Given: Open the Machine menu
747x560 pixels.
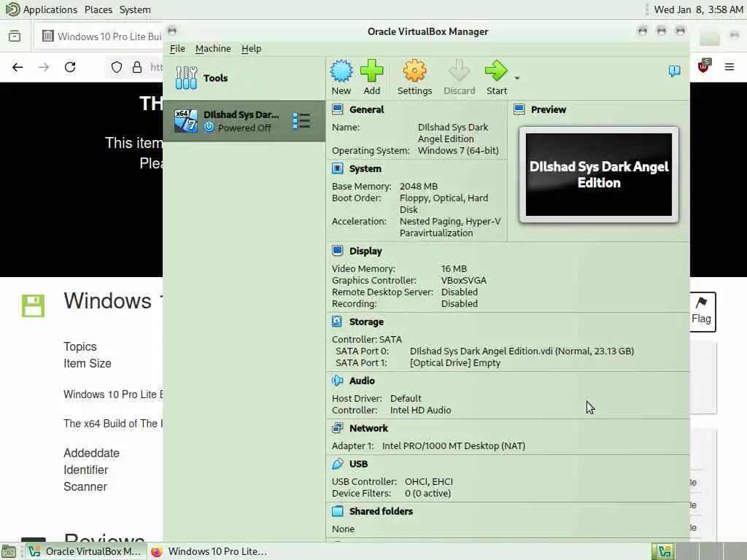Looking at the screenshot, I should pos(213,49).
